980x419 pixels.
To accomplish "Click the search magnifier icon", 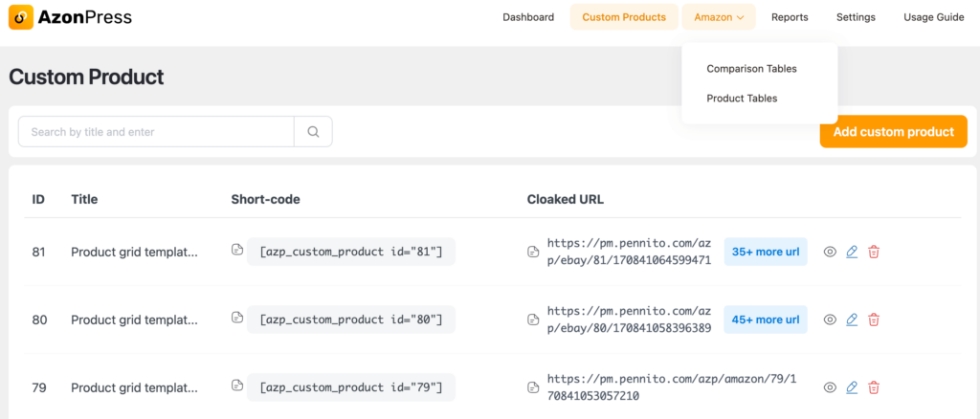I will 313,132.
